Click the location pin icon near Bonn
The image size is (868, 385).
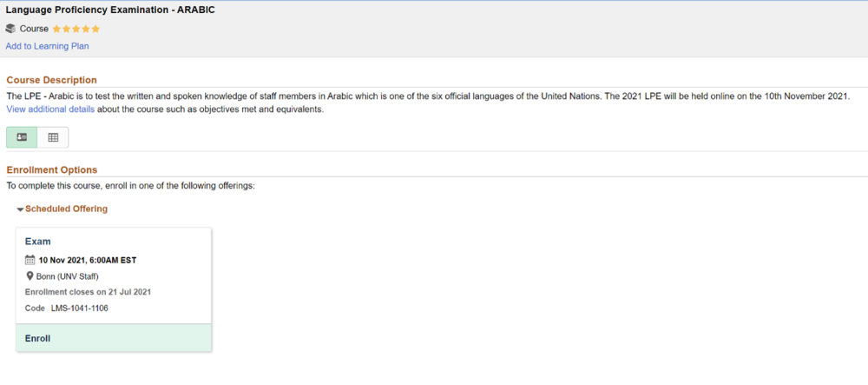coord(30,276)
